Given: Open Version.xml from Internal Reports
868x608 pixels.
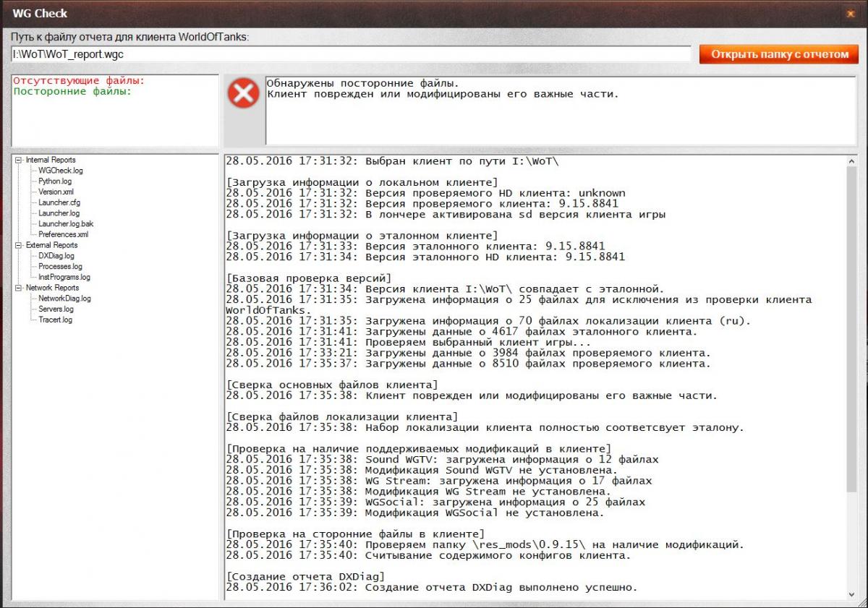Looking at the screenshot, I should click(56, 192).
